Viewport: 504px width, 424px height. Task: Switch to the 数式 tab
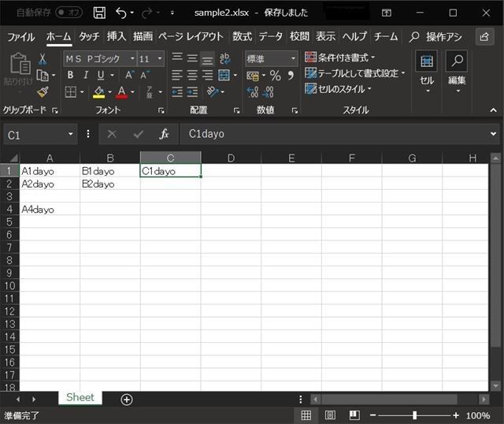[242, 36]
